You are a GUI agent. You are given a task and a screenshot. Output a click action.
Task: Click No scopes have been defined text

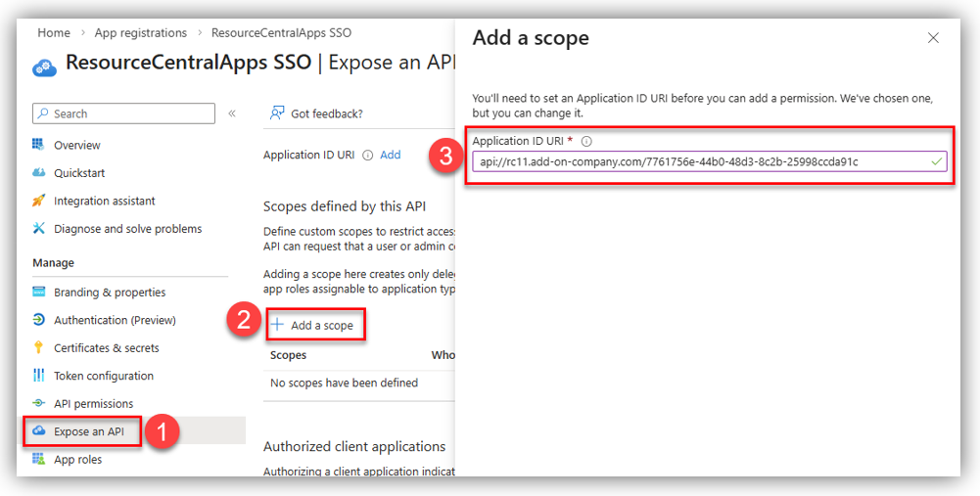[344, 383]
